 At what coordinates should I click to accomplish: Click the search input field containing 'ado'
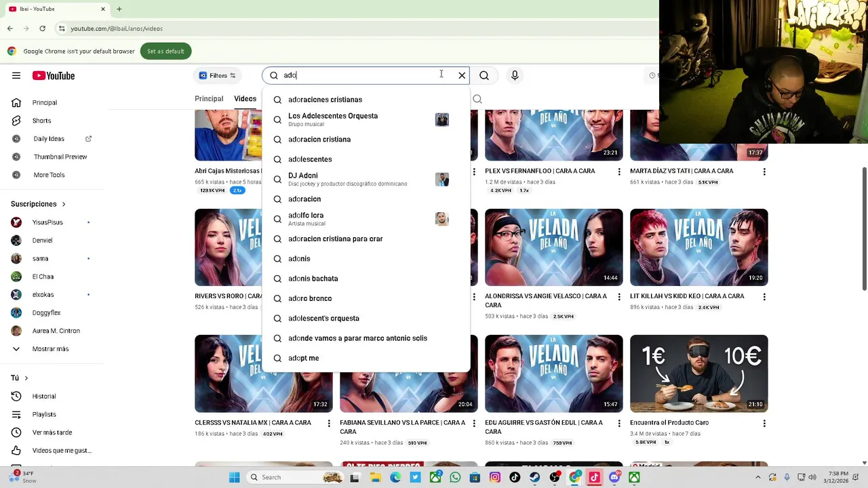(366, 75)
